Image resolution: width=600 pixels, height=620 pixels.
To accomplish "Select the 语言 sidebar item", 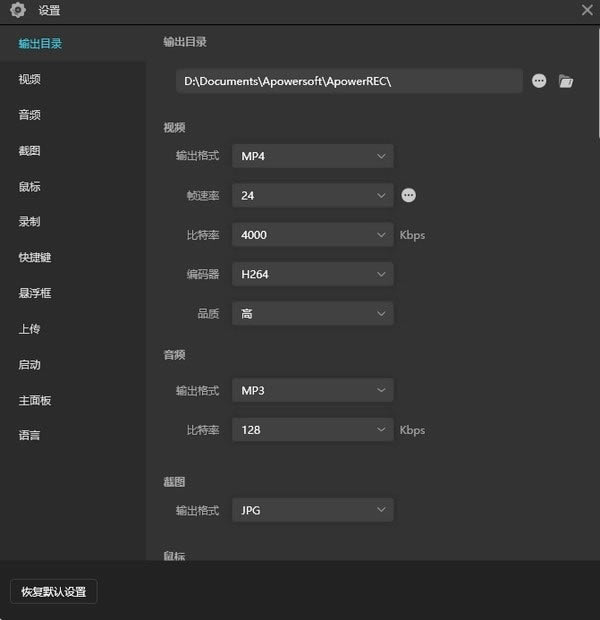I will pyautogui.click(x=30, y=435).
